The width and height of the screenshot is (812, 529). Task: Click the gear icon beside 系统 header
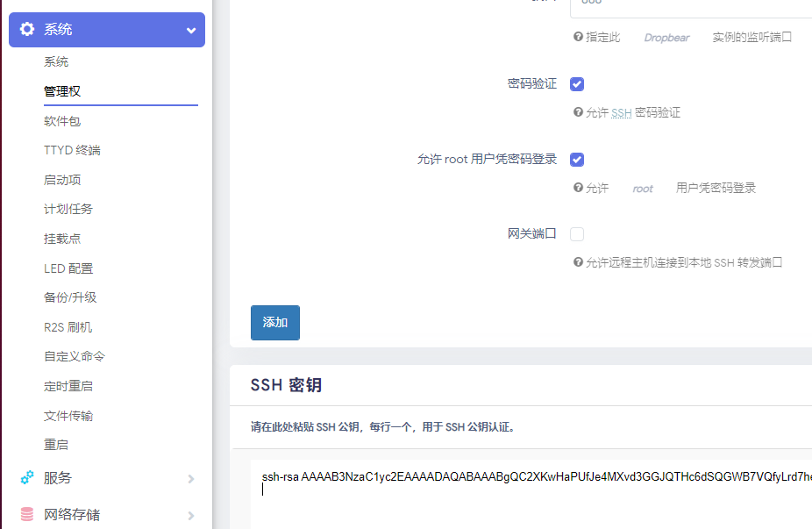(x=27, y=29)
